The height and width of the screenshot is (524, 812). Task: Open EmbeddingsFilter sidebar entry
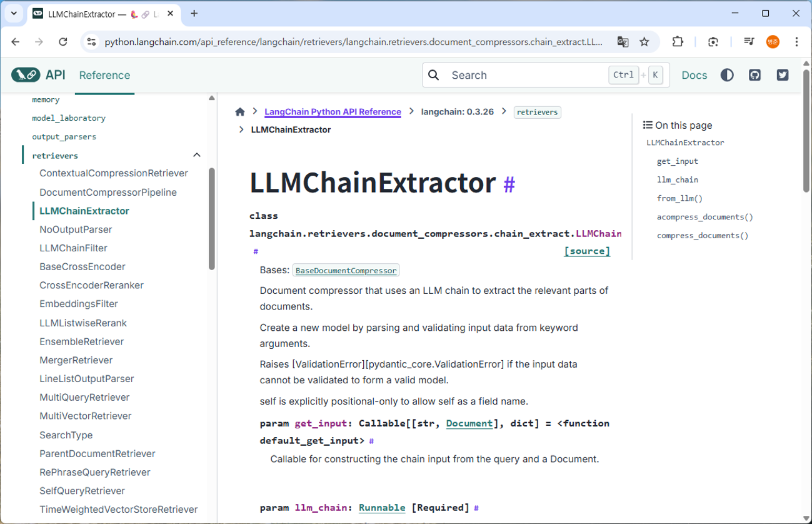(x=79, y=304)
